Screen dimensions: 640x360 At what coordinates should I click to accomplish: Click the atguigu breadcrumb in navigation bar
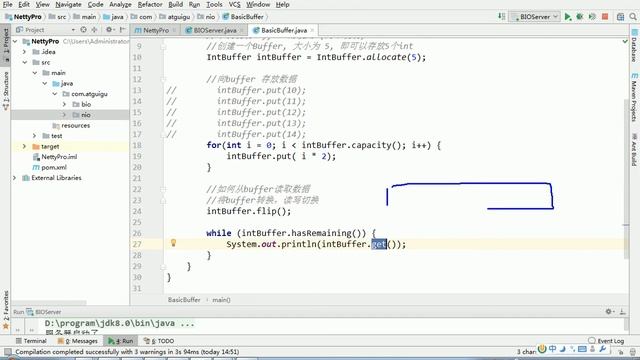coord(175,17)
